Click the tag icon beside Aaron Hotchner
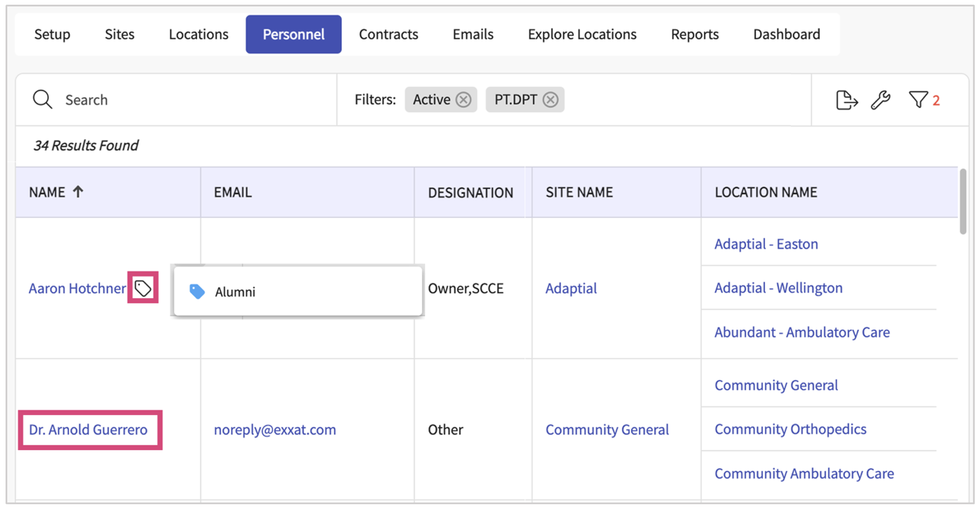The width and height of the screenshot is (980, 509). (x=143, y=288)
